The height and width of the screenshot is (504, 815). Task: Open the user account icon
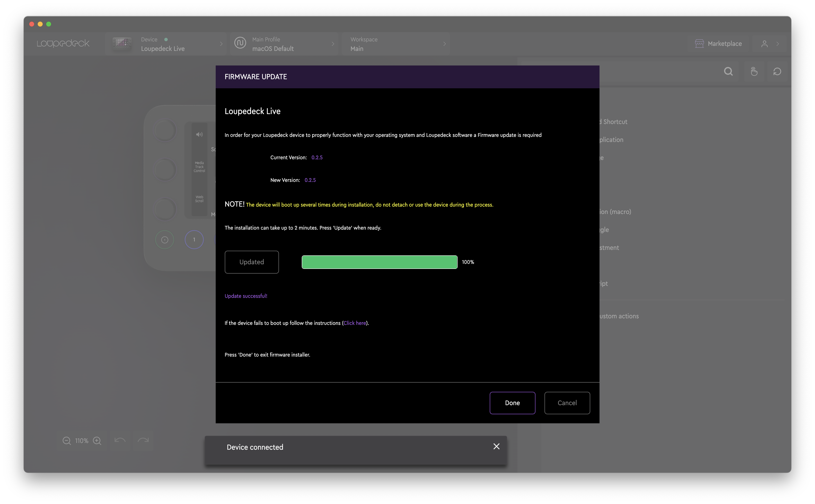coord(764,44)
